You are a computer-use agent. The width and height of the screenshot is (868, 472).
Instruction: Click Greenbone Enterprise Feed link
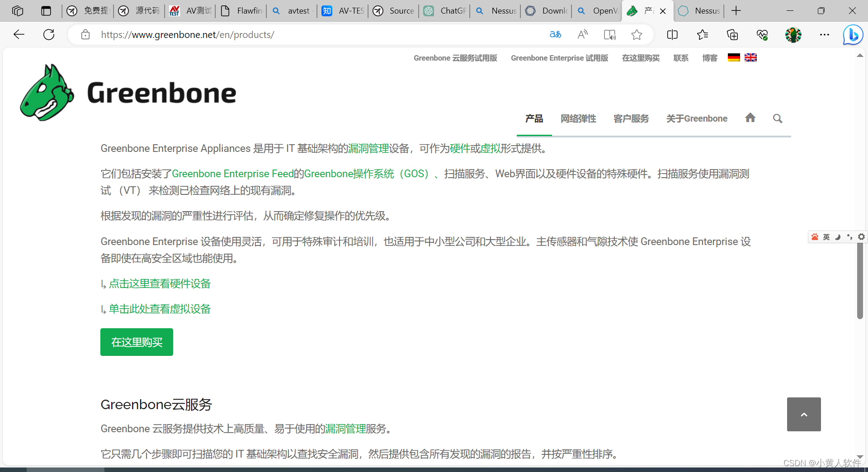click(233, 174)
